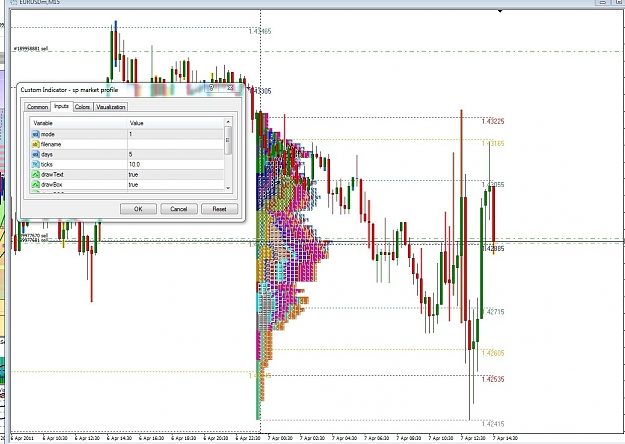Click the dialog title 'Custom Indicator - sp market profile'
625x444 pixels.
69,90
